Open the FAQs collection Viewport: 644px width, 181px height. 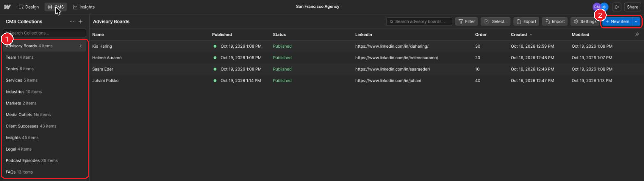coord(45,172)
